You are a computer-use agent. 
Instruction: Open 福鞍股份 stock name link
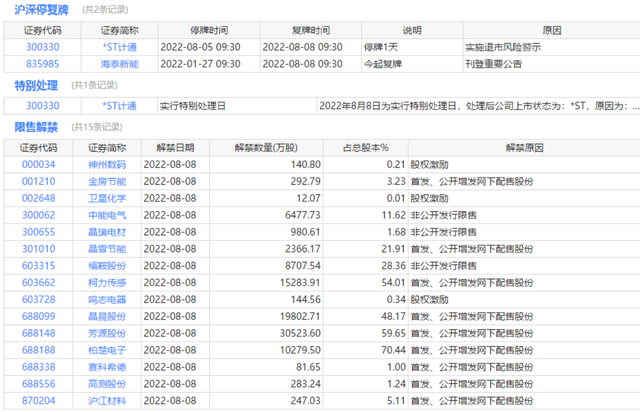pos(107,266)
